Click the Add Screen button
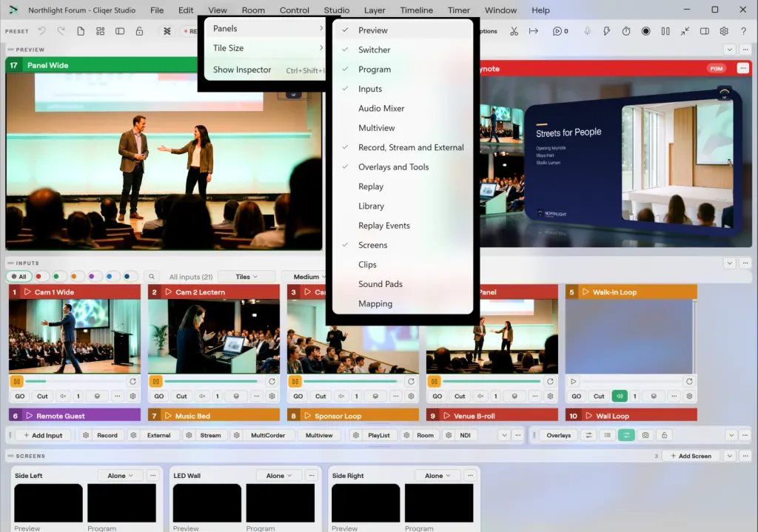758x532 pixels. click(x=691, y=456)
